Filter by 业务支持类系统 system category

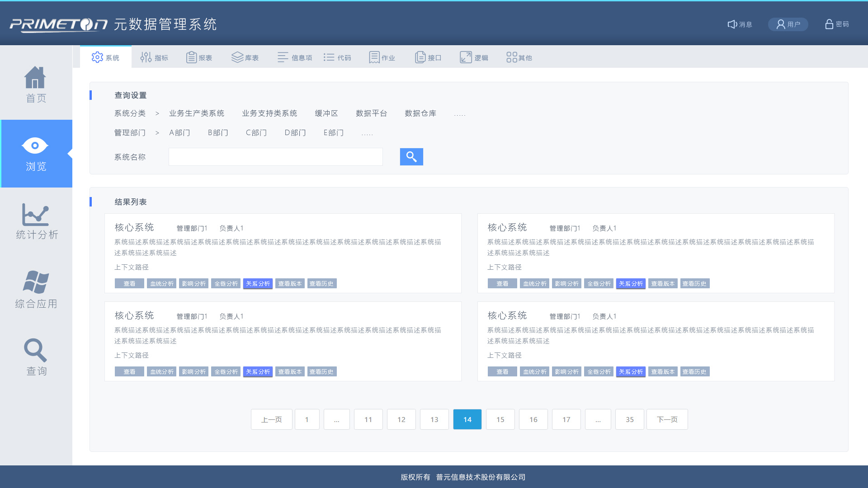coord(269,113)
